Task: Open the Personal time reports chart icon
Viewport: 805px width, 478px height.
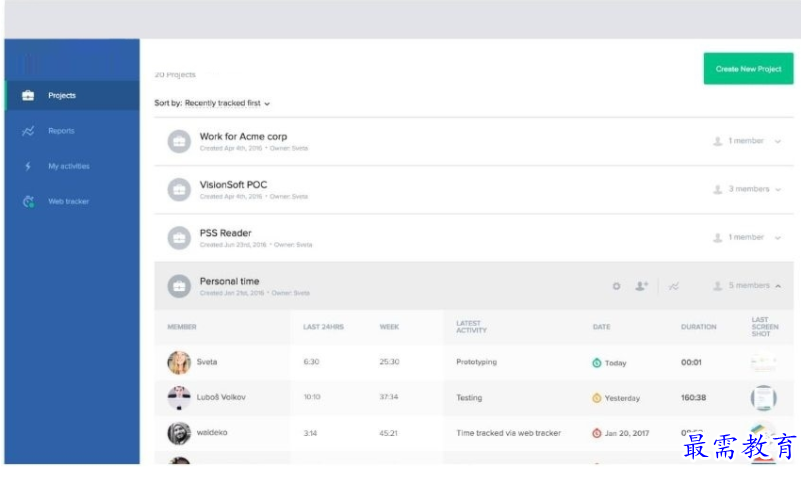Action: [x=674, y=286]
